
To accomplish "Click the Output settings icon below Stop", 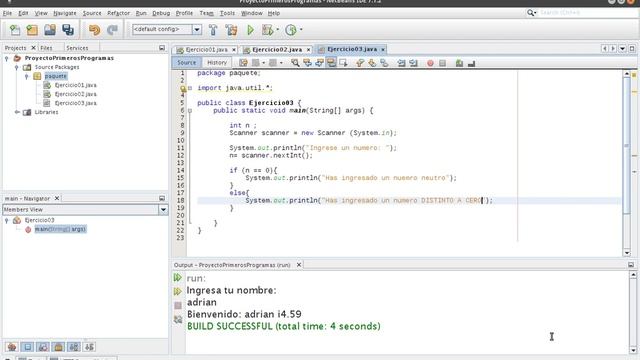I will point(178,319).
